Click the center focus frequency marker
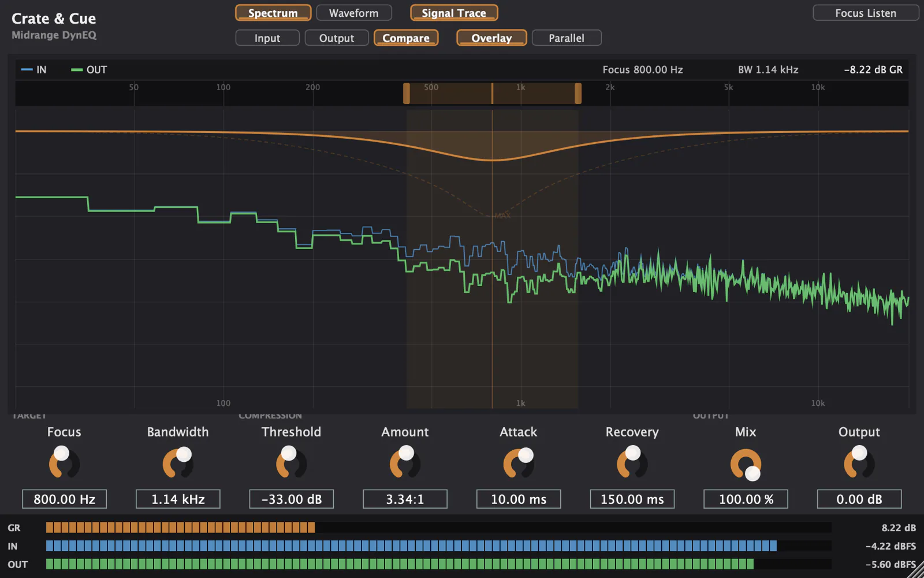The width and height of the screenshot is (924, 578). click(492, 93)
